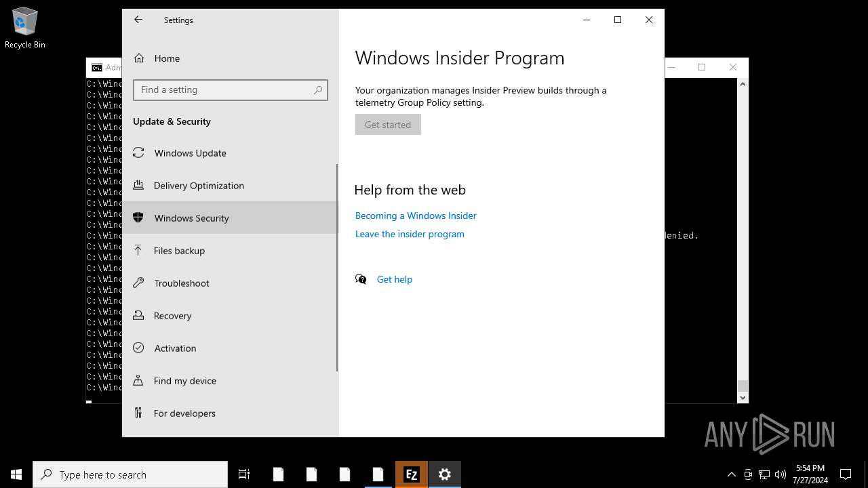The image size is (868, 488).
Task: Open the Becoming a Windows Insider link
Action: 416,216
